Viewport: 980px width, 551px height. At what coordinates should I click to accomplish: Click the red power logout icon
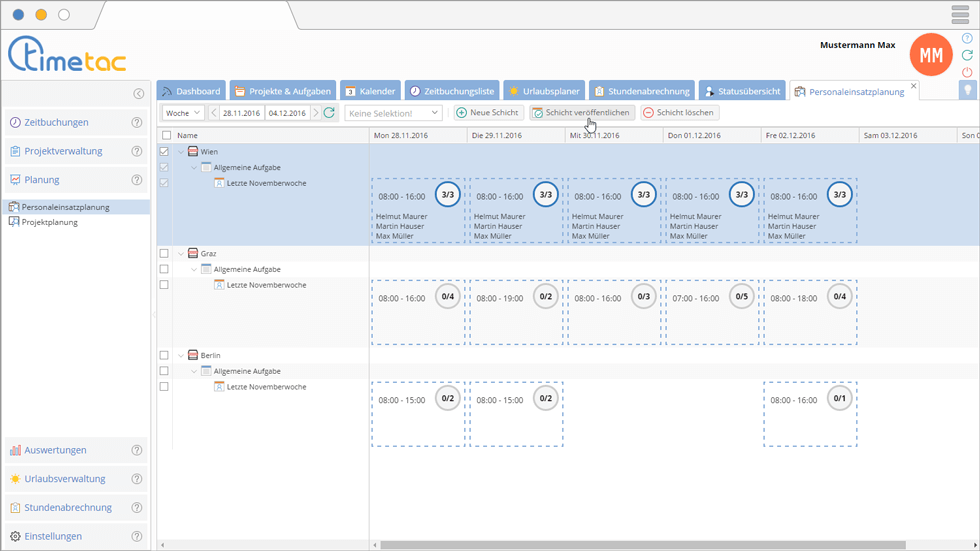[x=967, y=72]
